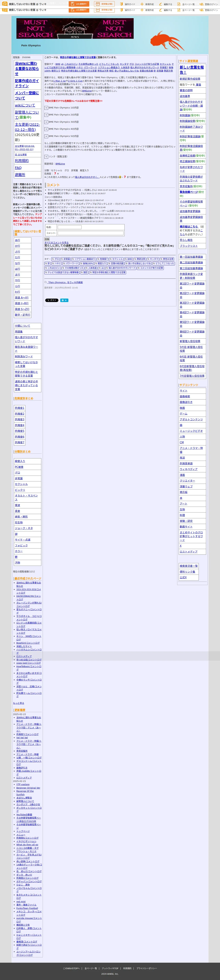Viewport: 220px width, 980px height.
Task: Open 殿堂入り classification link
Action: 20,461
